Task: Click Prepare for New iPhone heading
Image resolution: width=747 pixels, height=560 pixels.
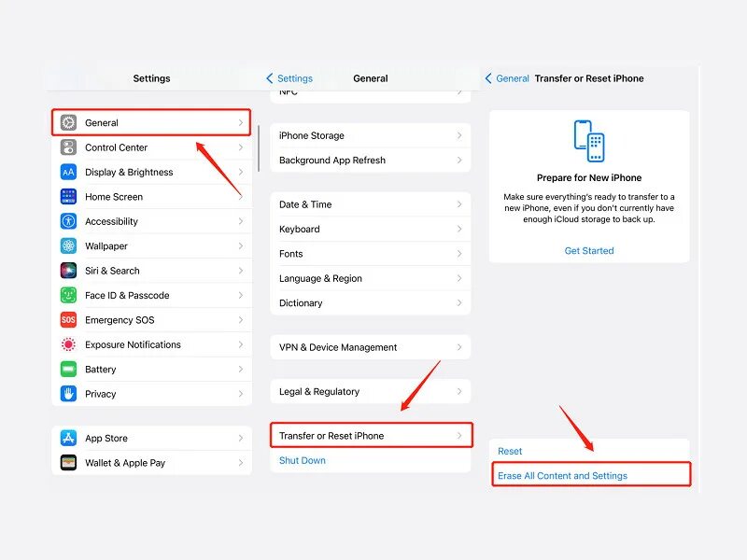Action: click(589, 177)
